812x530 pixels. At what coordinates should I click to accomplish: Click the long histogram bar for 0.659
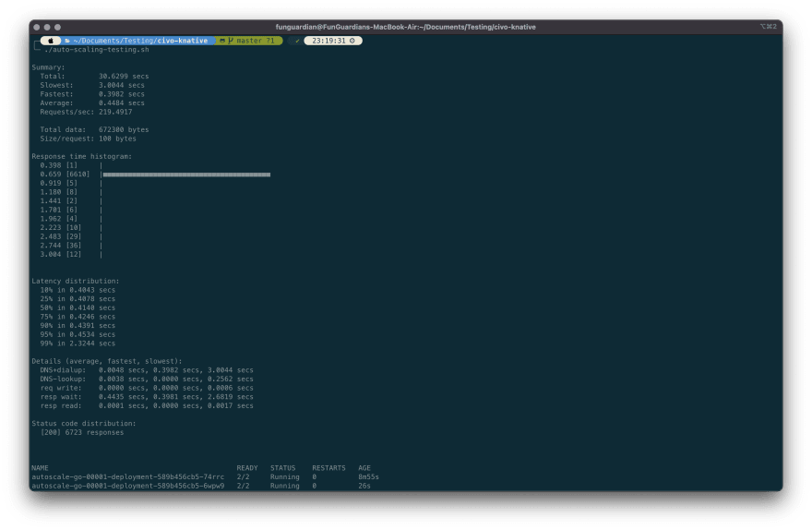pyautogui.click(x=186, y=175)
